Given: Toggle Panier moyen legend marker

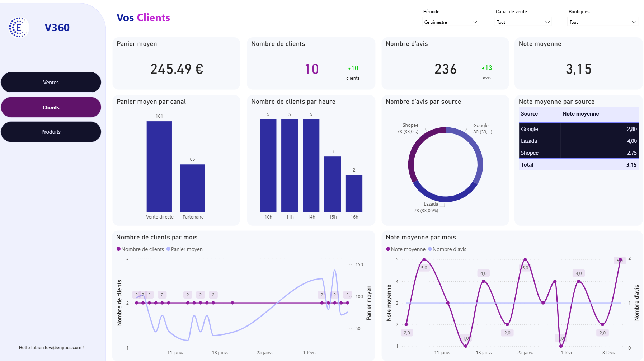Looking at the screenshot, I should pos(168,249).
